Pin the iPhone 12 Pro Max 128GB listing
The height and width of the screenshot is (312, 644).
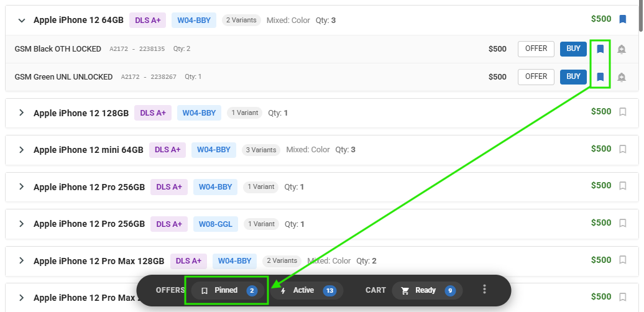tap(623, 260)
